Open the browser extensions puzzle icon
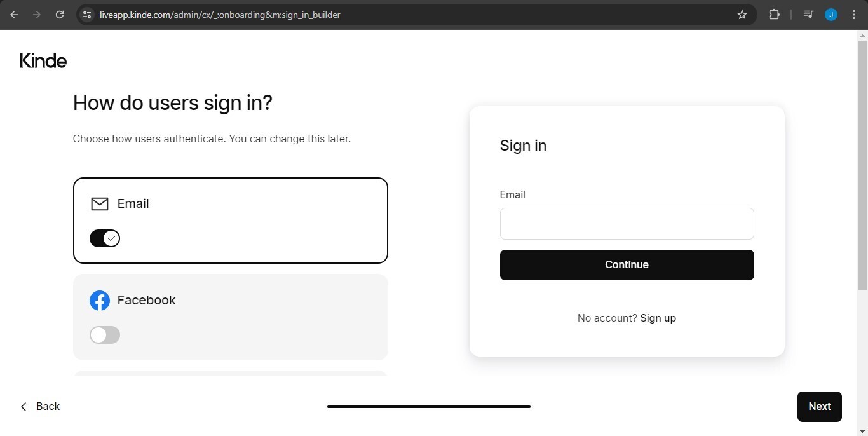 click(x=774, y=15)
